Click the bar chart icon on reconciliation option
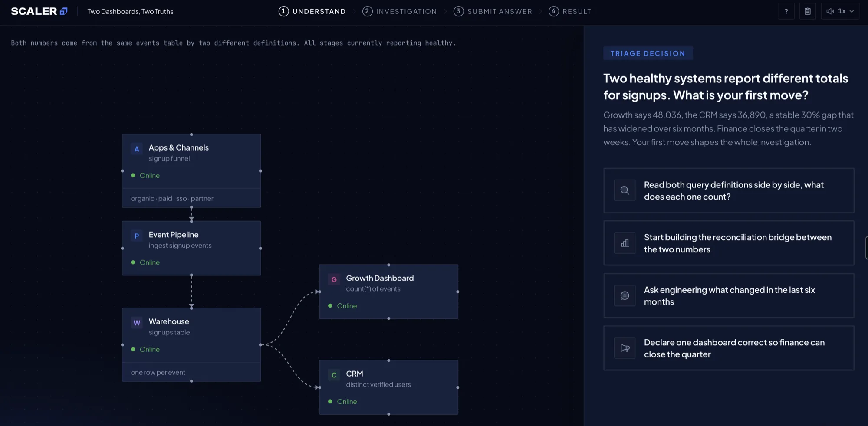Viewport: 868px width, 426px height. point(625,243)
